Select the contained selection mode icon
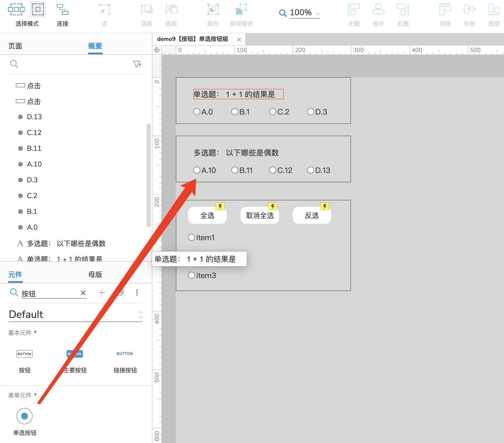Image resolution: width=504 pixels, height=443 pixels. click(38, 9)
